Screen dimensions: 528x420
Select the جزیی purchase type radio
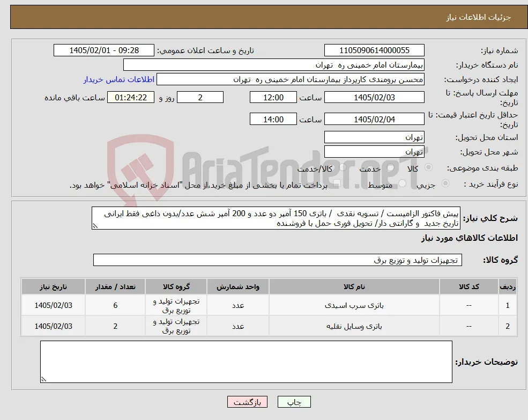pos(445,183)
